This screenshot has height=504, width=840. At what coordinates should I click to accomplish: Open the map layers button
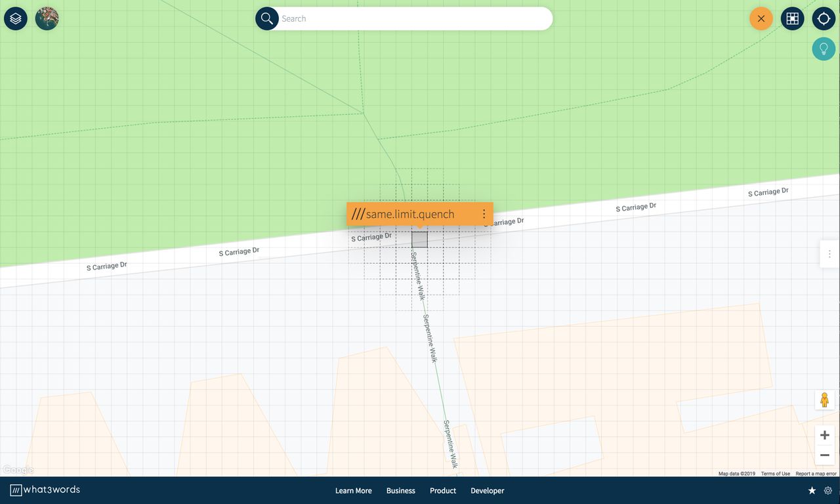[x=16, y=18]
